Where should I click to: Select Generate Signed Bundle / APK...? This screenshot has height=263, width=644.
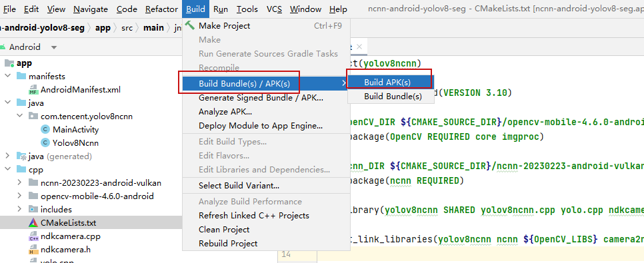(266, 98)
